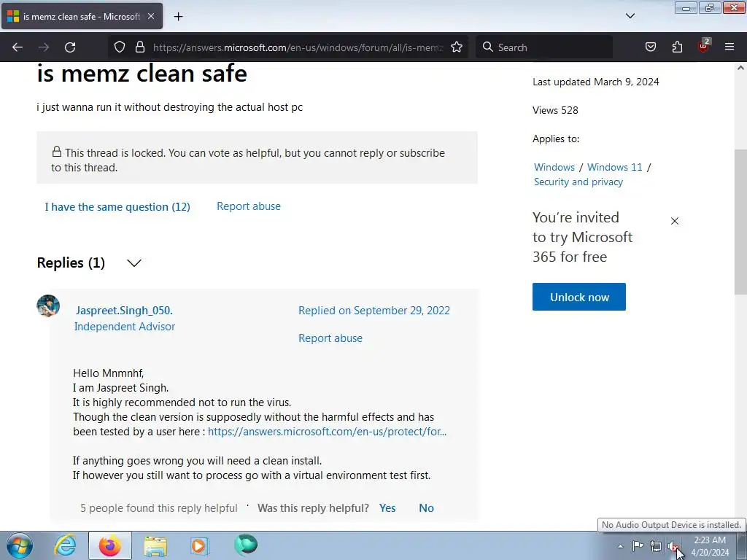This screenshot has width=747, height=560.
Task: Click the volume speaker tray icon
Action: pos(673,546)
